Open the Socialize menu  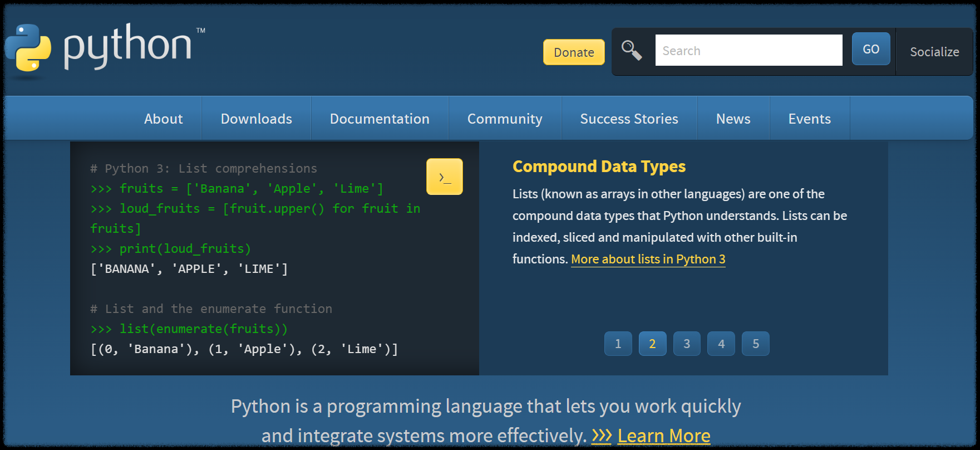coord(934,52)
